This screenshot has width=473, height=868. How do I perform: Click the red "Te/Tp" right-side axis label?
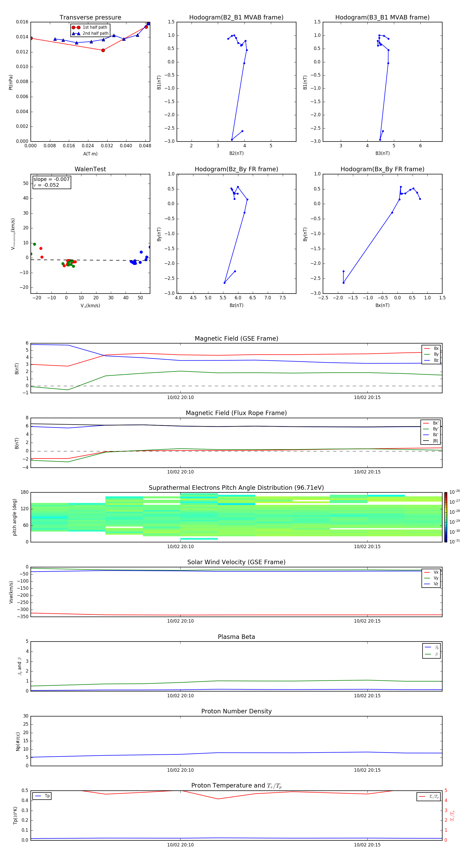(452, 815)
